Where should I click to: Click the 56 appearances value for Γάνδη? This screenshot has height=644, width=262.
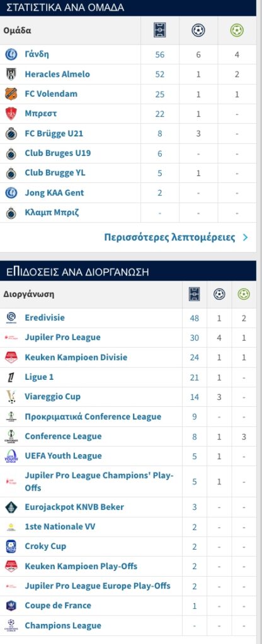click(160, 55)
